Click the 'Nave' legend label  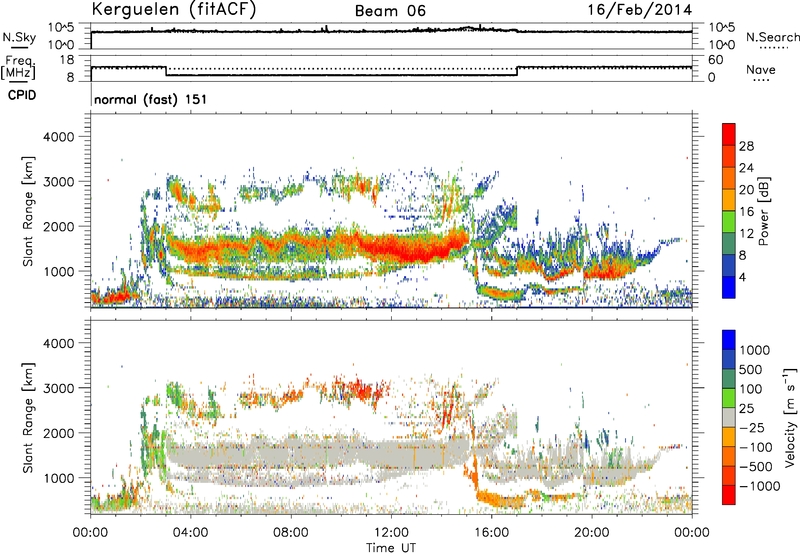[760, 70]
